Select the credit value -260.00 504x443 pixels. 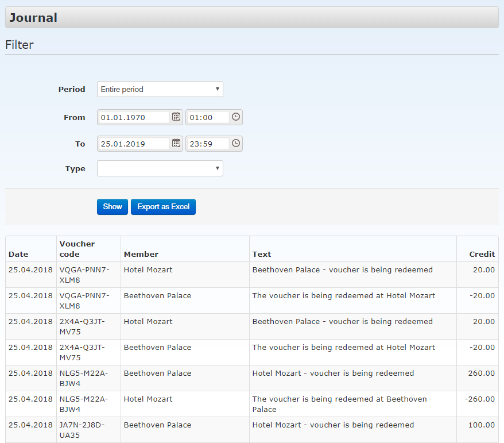point(479,399)
